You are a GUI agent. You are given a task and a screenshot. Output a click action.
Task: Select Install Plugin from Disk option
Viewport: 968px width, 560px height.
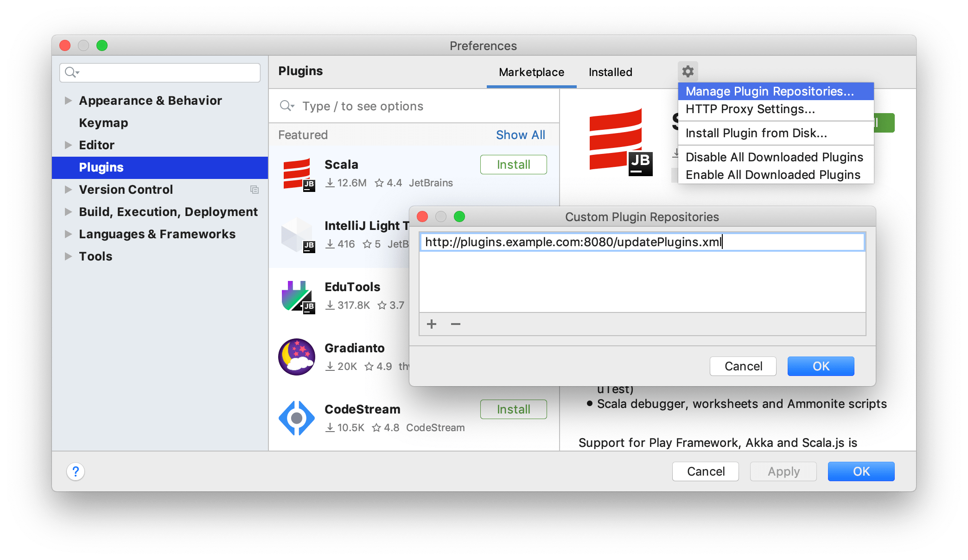[757, 132]
